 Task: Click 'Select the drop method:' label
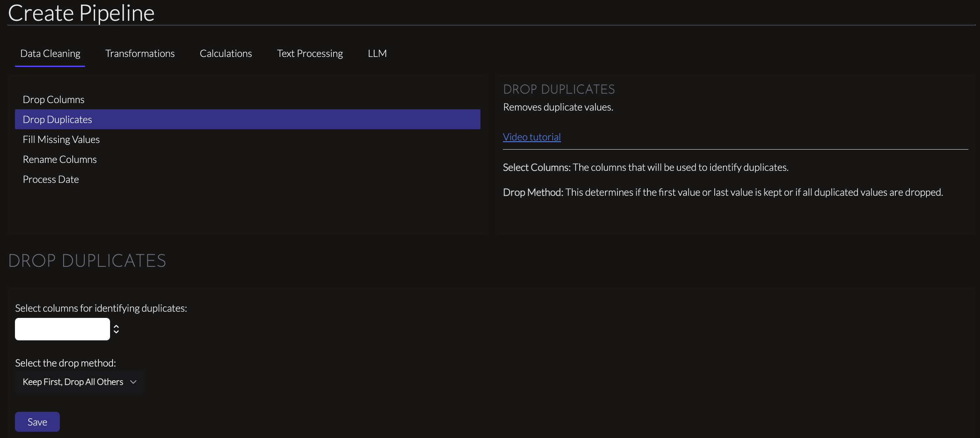click(x=66, y=363)
